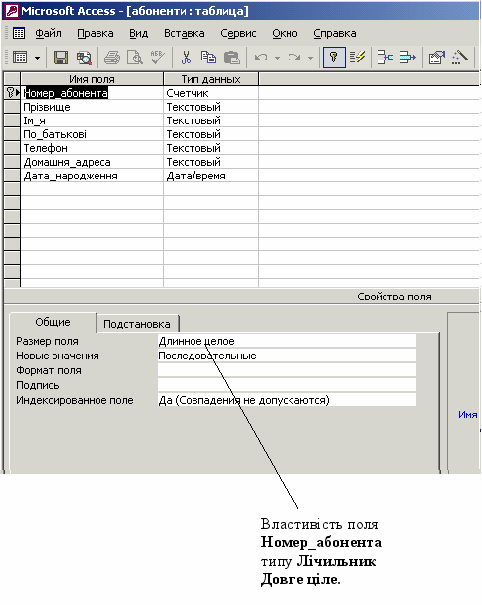Open the View button dropdown arrow
Viewport: 482px width, 605px height.
pos(37,58)
